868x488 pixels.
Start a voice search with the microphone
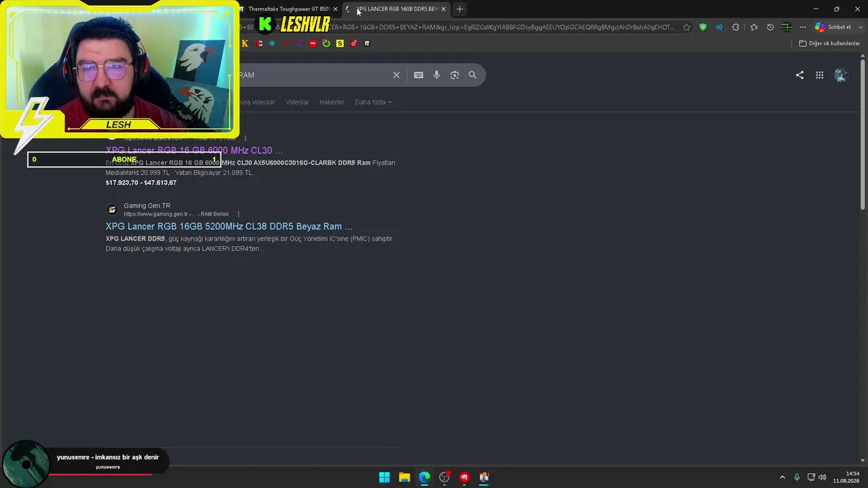[x=437, y=75]
